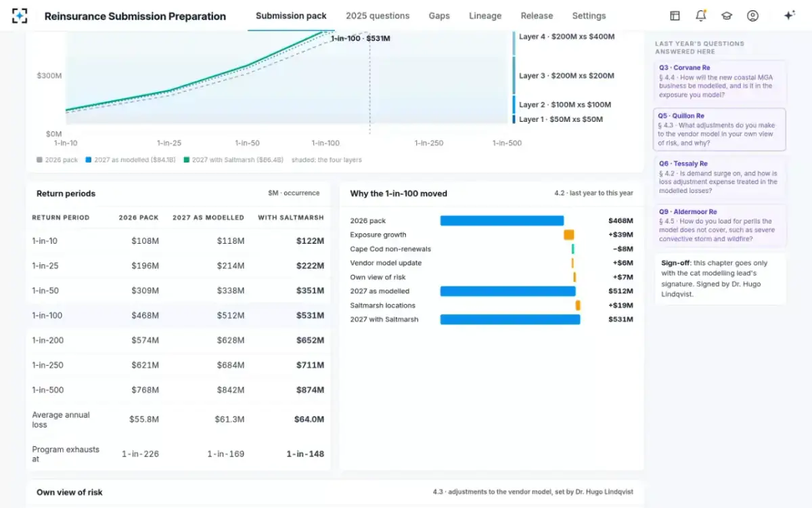Screen dimensions: 812x508
Task: Open notifications bell icon
Action: 700,16
